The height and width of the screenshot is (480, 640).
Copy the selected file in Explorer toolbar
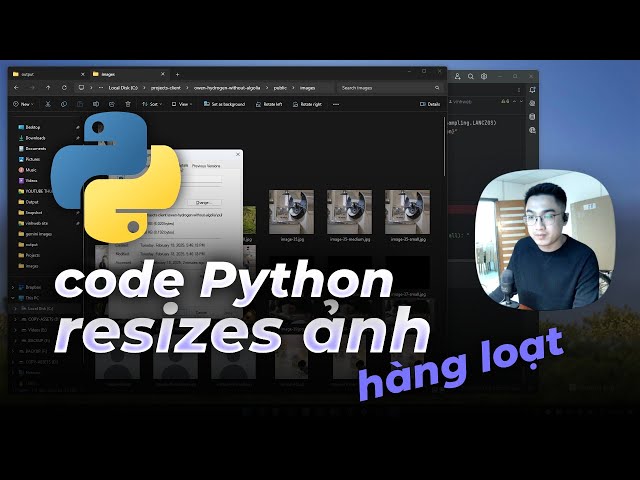click(64, 104)
